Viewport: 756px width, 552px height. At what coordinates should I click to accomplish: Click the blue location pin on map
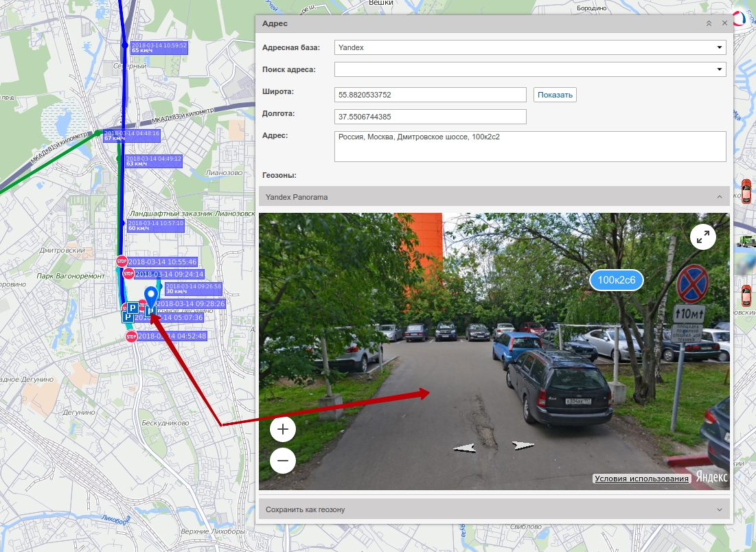pos(150,299)
